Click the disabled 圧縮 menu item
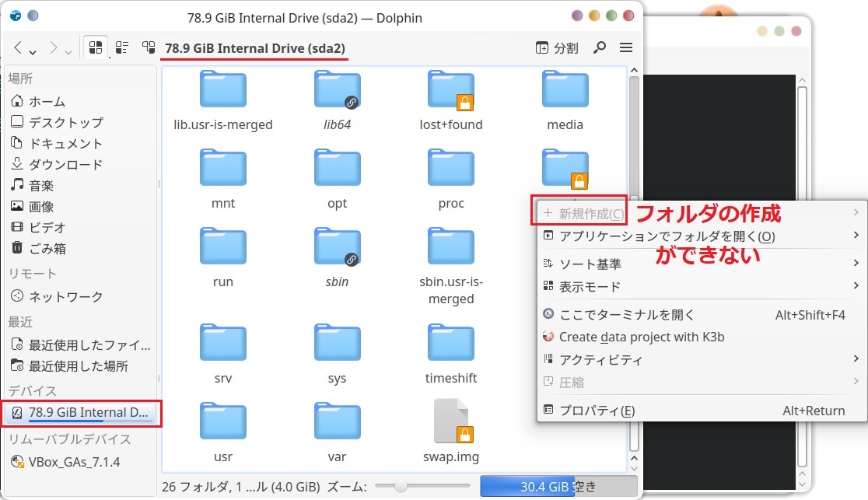This screenshot has width=868, height=500. (702, 383)
